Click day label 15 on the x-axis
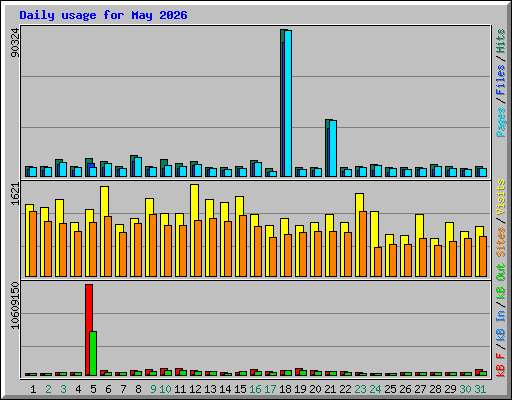The width and height of the screenshot is (512, 400). point(240,389)
